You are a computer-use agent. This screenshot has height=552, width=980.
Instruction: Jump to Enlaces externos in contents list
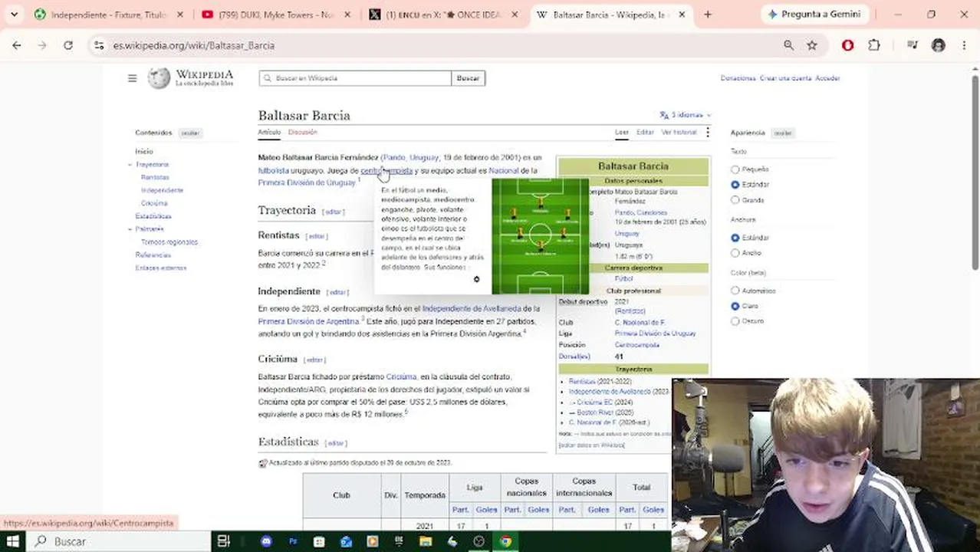[x=161, y=268]
